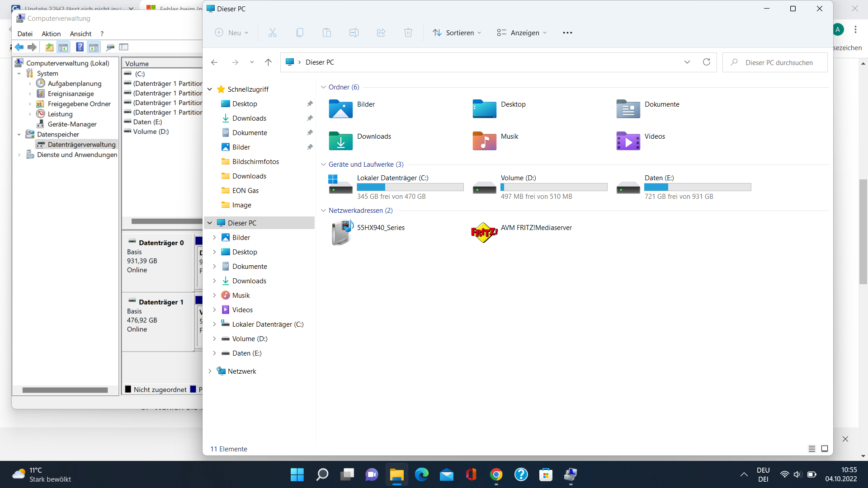This screenshot has width=868, height=488.
Task: Unpin Desktop from Schnellzugriff pin icon
Action: [x=310, y=103]
